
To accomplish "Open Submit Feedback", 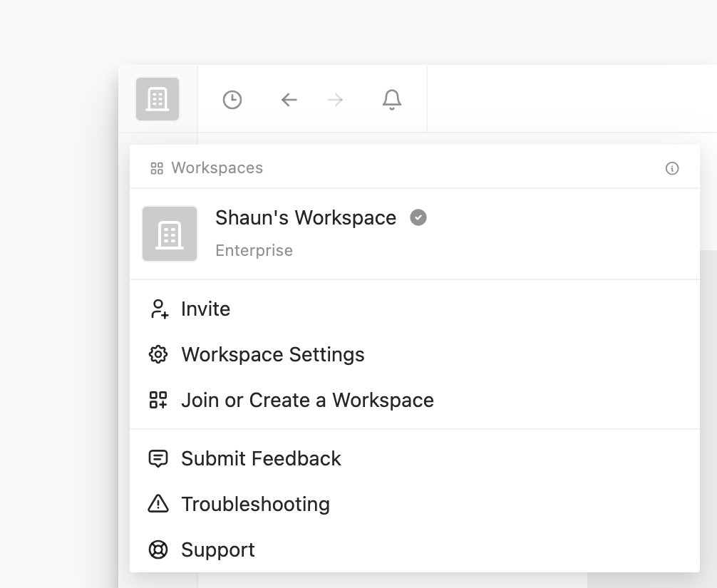I will tap(261, 459).
